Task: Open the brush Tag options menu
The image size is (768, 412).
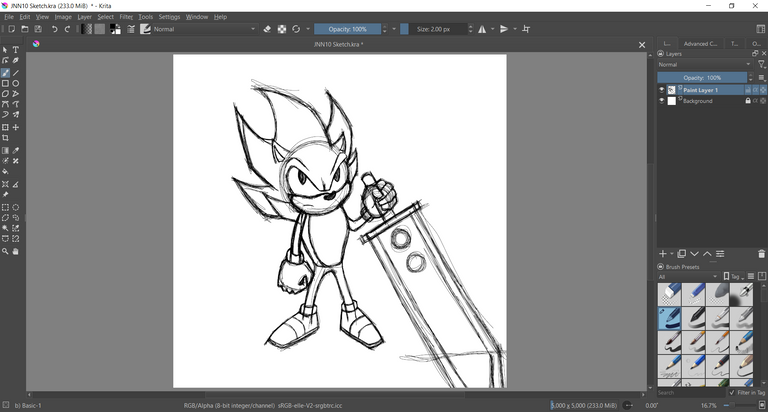Action: [x=734, y=277]
